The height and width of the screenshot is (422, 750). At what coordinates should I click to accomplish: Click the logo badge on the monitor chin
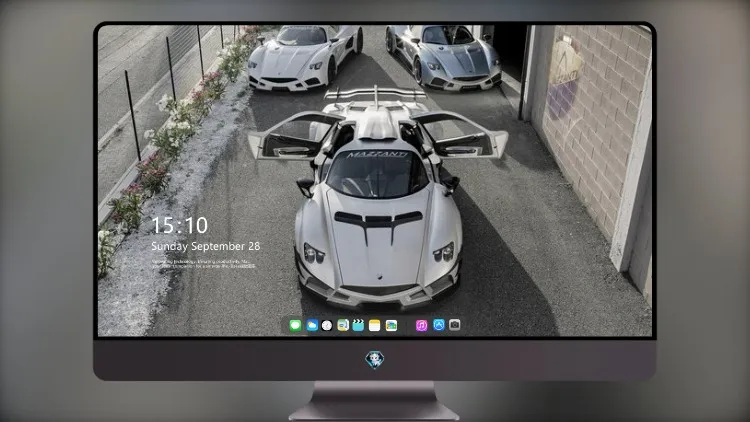[375, 360]
